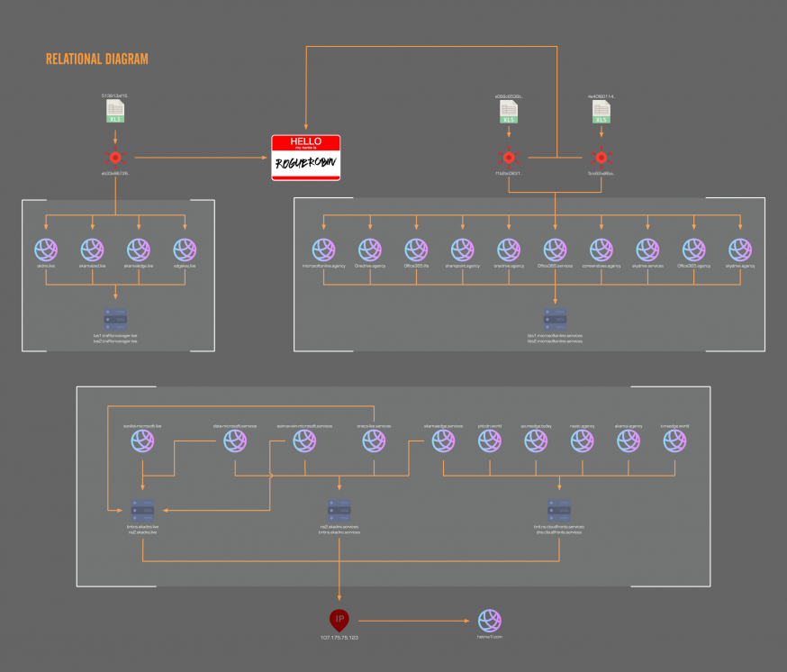Click the RogueRobin HELLO name badge

306,158
